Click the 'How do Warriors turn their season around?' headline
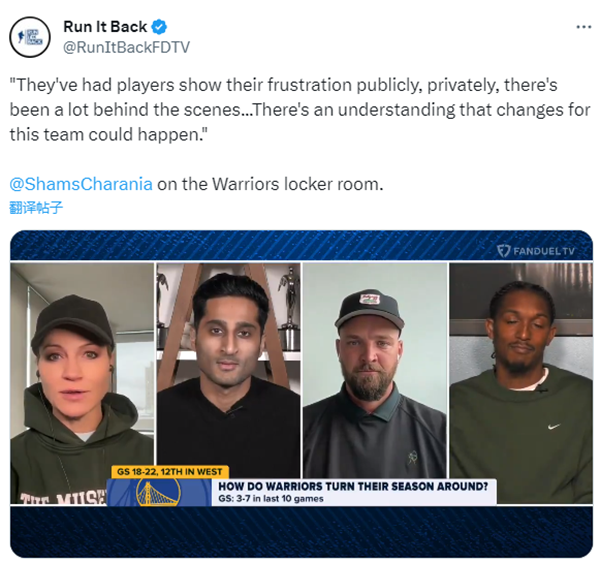 click(x=353, y=486)
